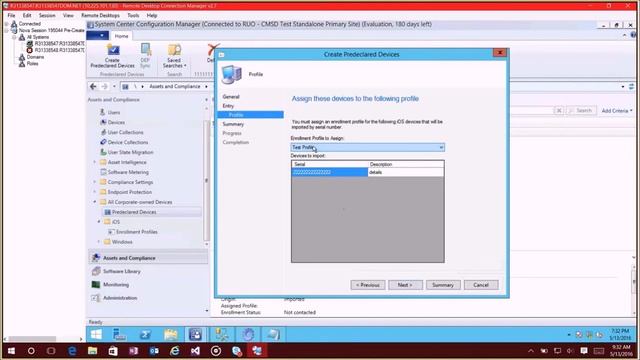The height and width of the screenshot is (360, 640).
Task: Select Users node in Assets tree
Action: pos(113,112)
